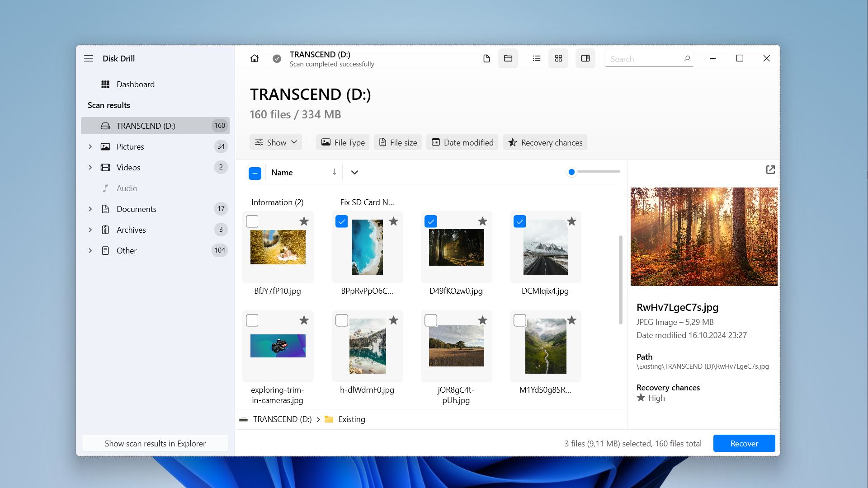Uncheck the DCMIqix4.jpg checkbox

pyautogui.click(x=520, y=221)
